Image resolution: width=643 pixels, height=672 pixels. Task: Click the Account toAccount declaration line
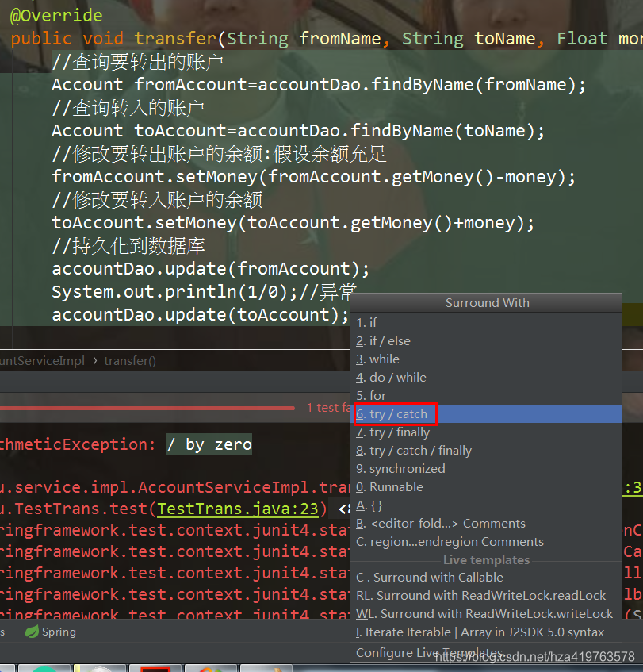(298, 131)
